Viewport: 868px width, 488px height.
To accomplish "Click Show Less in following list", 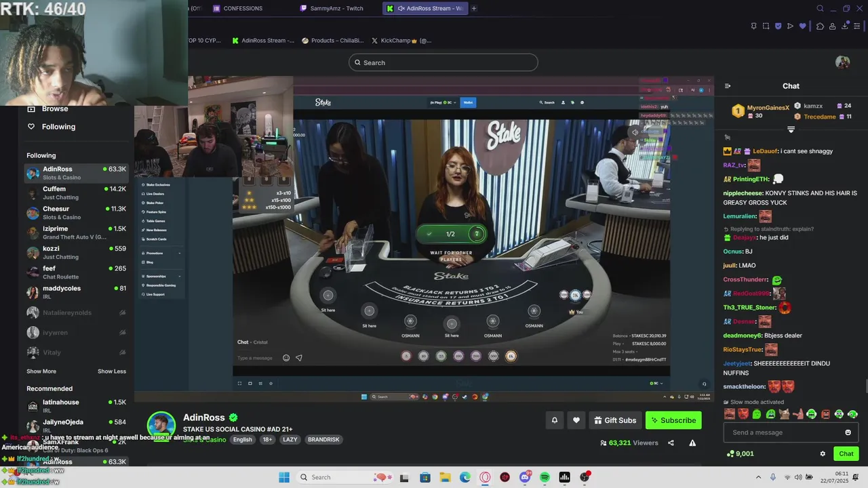I will click(112, 371).
